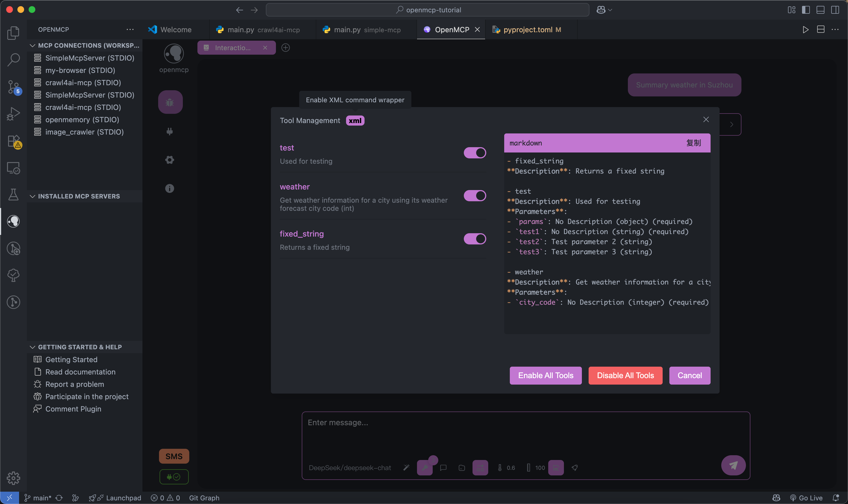Open the debug bug icon panel
This screenshot has width=848, height=504.
point(170,102)
